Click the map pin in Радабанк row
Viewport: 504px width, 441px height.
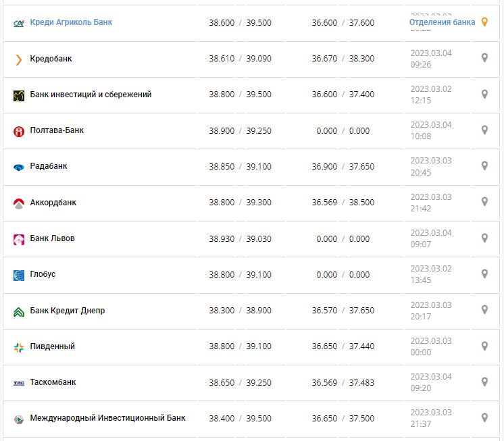[x=484, y=166]
